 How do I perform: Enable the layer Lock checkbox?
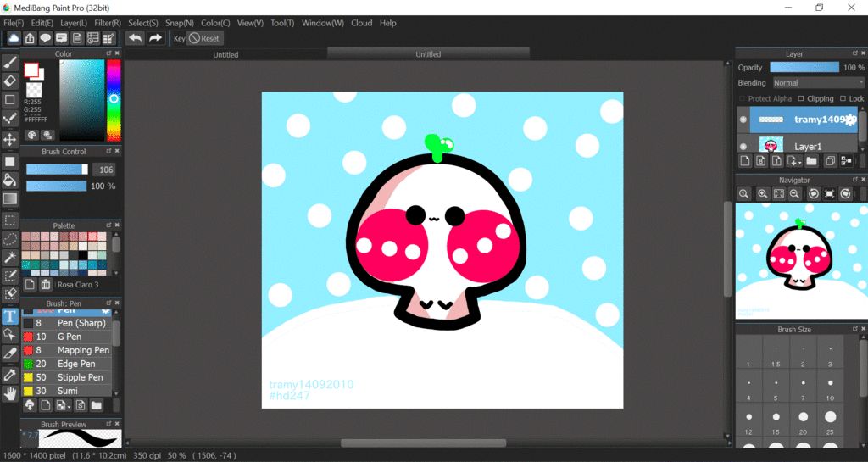point(843,98)
